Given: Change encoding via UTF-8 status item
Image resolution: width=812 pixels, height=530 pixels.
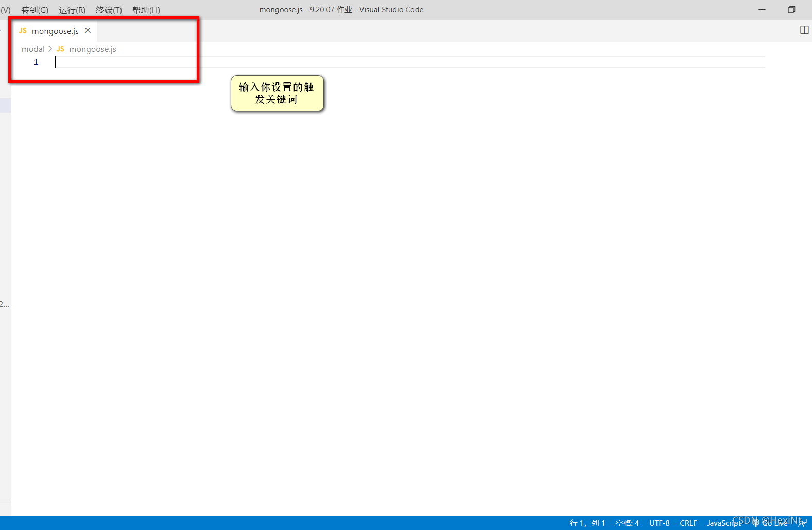Looking at the screenshot, I should point(659,523).
